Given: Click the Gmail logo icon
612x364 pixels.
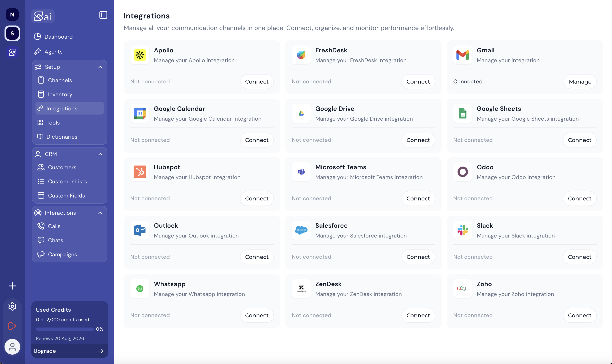Looking at the screenshot, I should pyautogui.click(x=463, y=55).
